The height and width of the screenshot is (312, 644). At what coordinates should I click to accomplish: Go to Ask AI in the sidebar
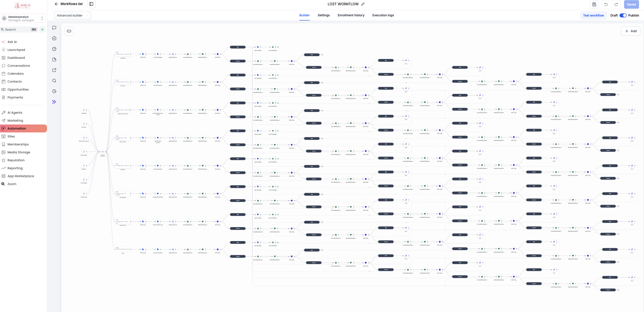click(x=23, y=42)
